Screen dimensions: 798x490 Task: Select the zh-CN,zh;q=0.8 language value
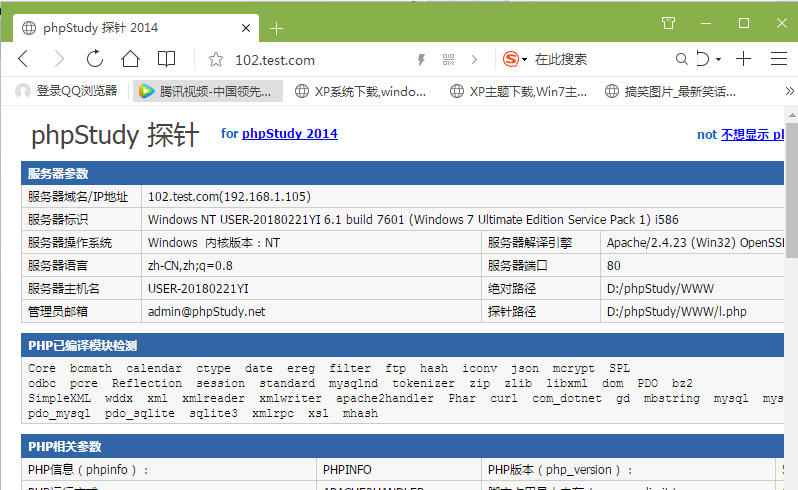point(190,266)
